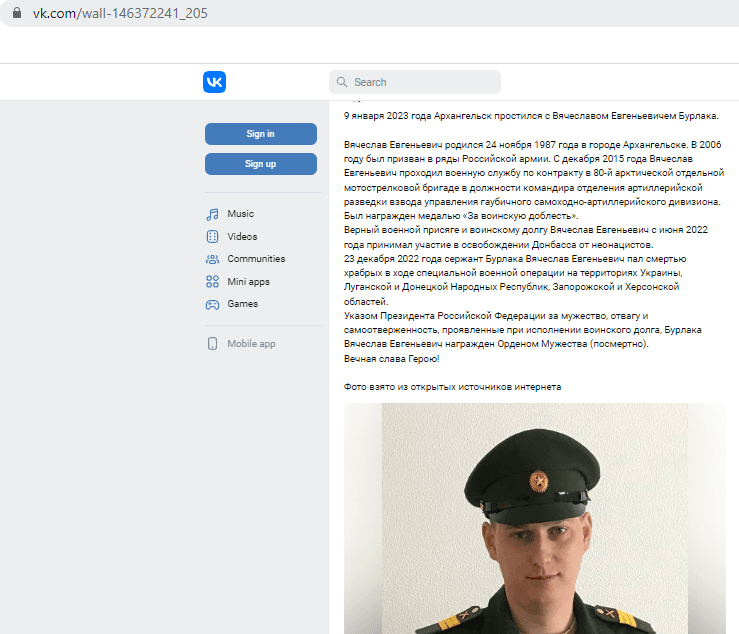Click the Mini apps grid icon
Screen dimensions: 739x634
213,281
